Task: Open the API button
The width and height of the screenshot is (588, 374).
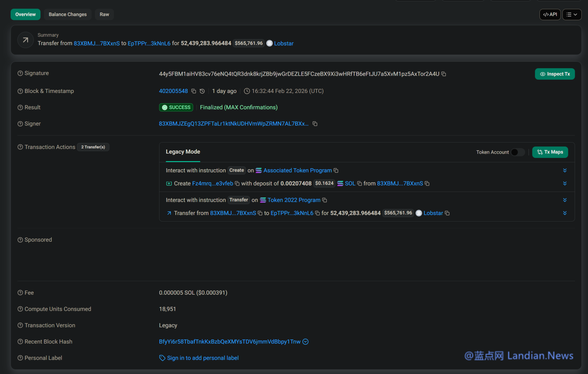Action: tap(550, 14)
